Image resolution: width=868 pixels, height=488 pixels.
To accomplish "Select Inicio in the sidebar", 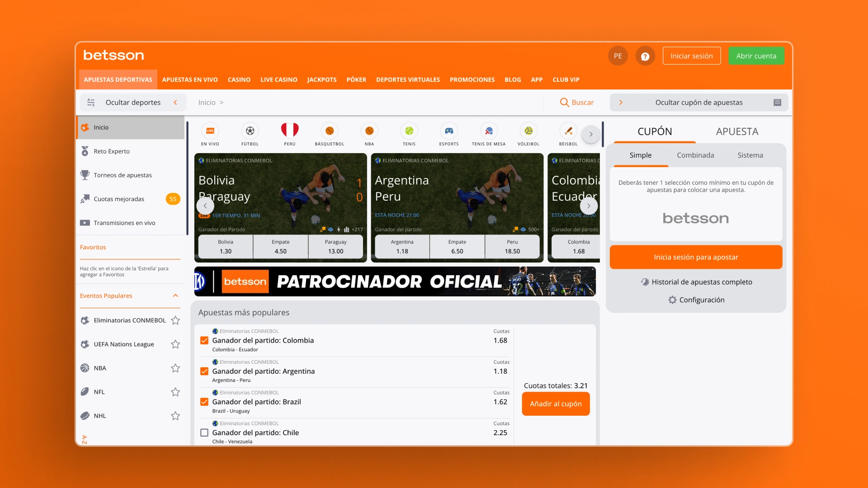I will pyautogui.click(x=130, y=127).
